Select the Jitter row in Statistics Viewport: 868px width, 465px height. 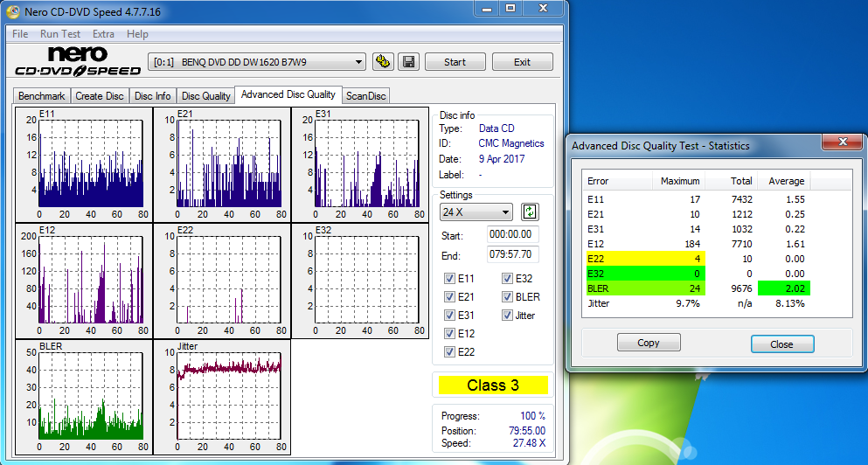tap(697, 303)
